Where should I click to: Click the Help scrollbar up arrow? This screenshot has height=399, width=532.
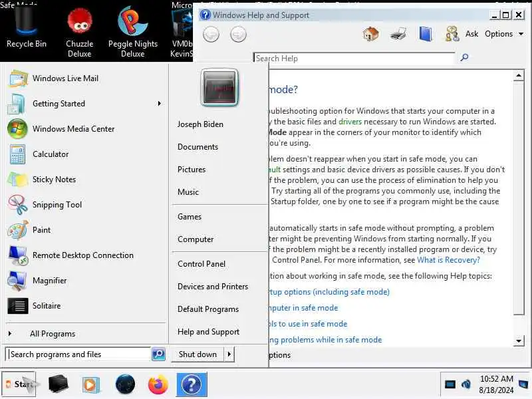[x=519, y=76]
